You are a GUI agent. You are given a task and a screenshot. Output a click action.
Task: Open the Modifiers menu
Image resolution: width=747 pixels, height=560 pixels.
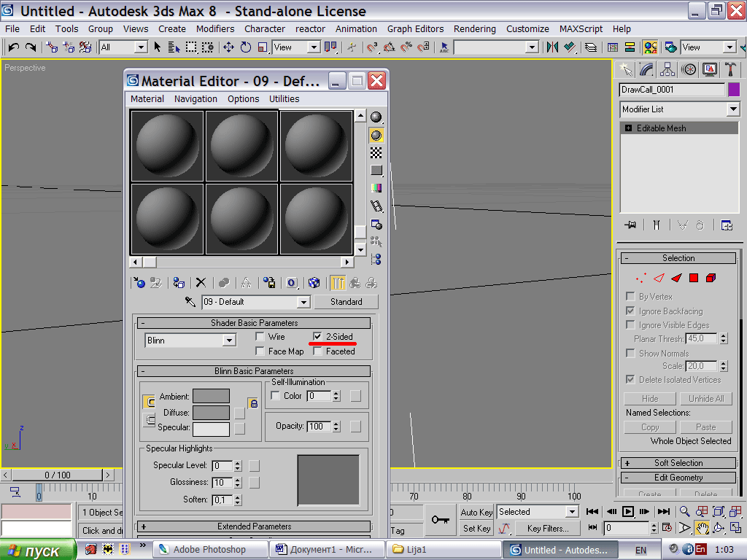[x=215, y=29]
